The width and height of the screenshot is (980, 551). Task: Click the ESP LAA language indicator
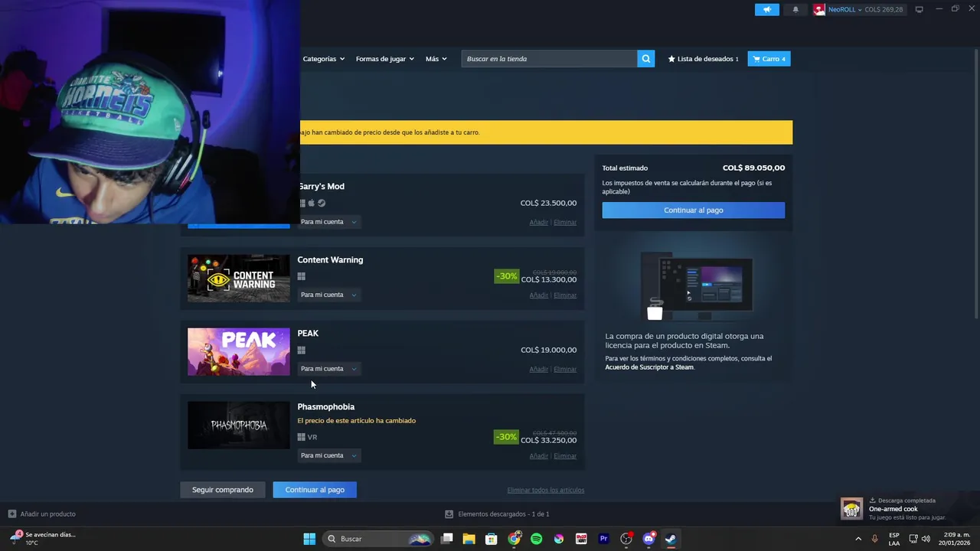pos(894,539)
